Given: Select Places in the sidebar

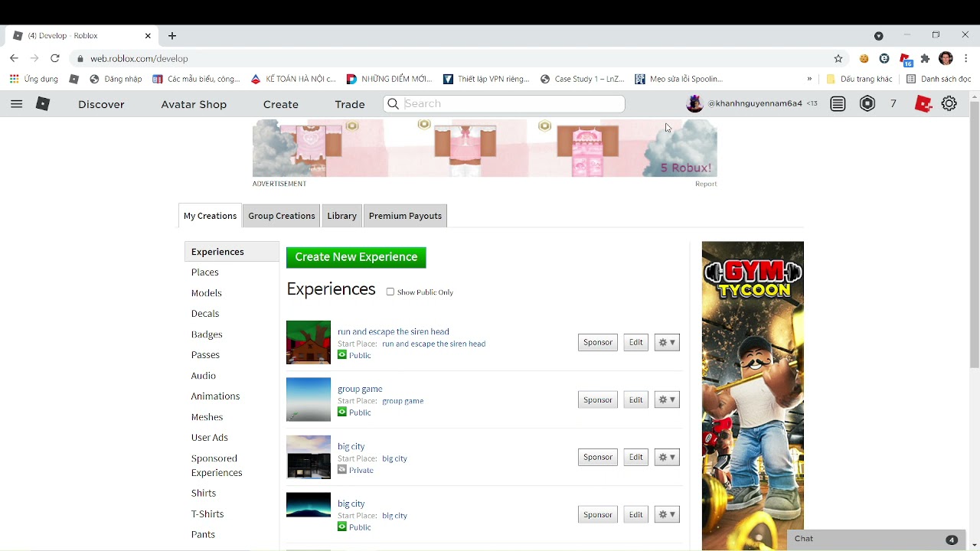Looking at the screenshot, I should [204, 272].
